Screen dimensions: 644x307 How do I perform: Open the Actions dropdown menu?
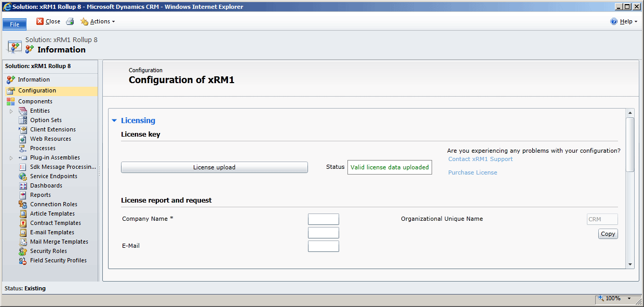(x=98, y=21)
